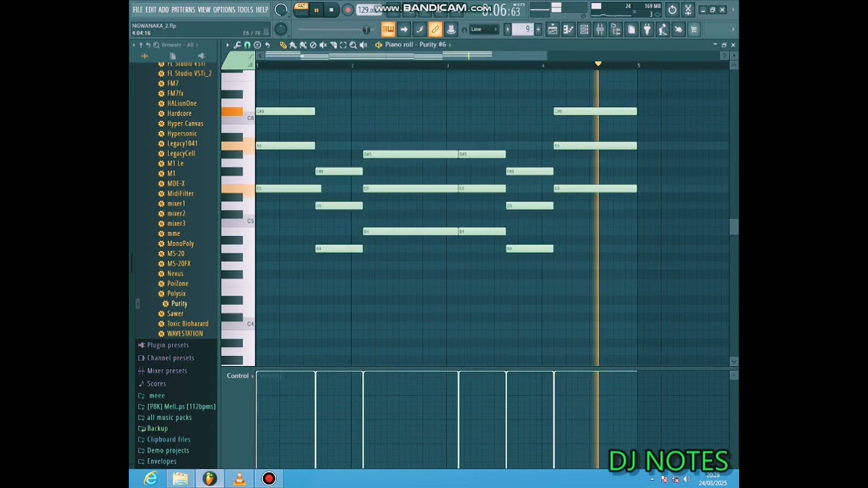
Task: Open the ADD menu
Action: 163,9
